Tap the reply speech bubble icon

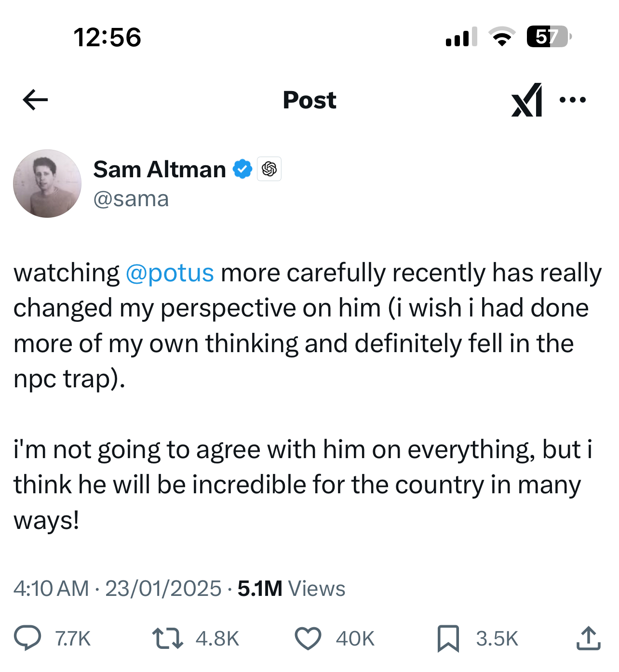click(27, 638)
